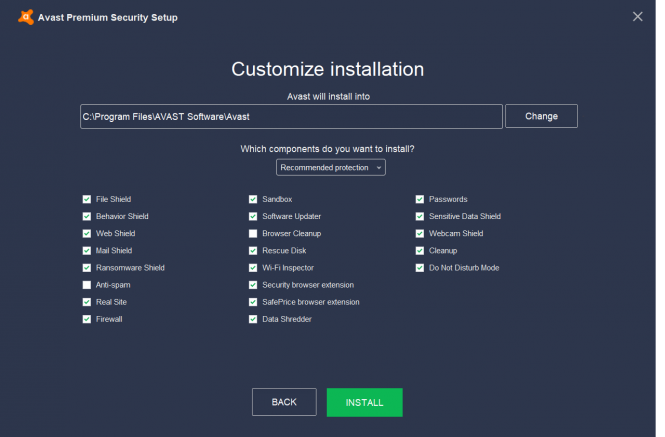The width and height of the screenshot is (665, 437).
Task: Click the dropdown arrow beside Recommended protection
Action: (x=379, y=168)
